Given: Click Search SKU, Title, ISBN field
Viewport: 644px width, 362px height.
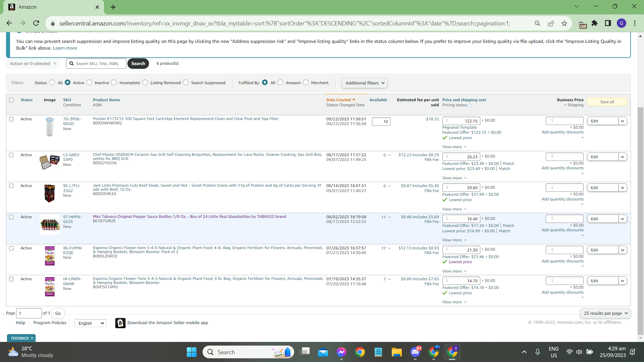Looking at the screenshot, I should point(96,63).
